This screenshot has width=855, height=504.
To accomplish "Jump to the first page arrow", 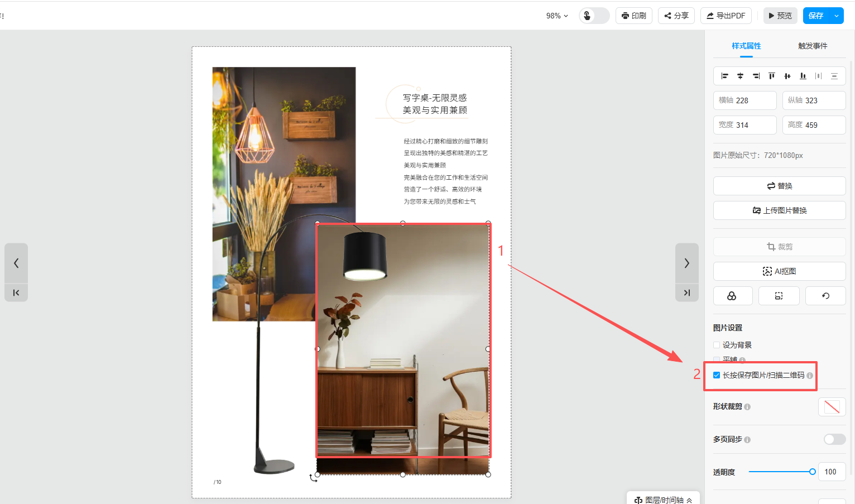I will (x=16, y=292).
